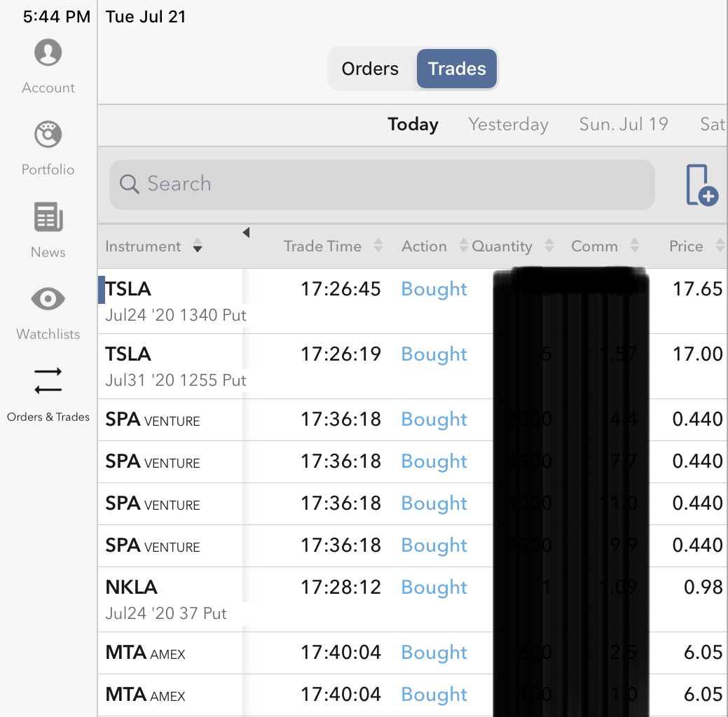Open NKLA Jul24 '20 37 Put trade

pos(166,599)
